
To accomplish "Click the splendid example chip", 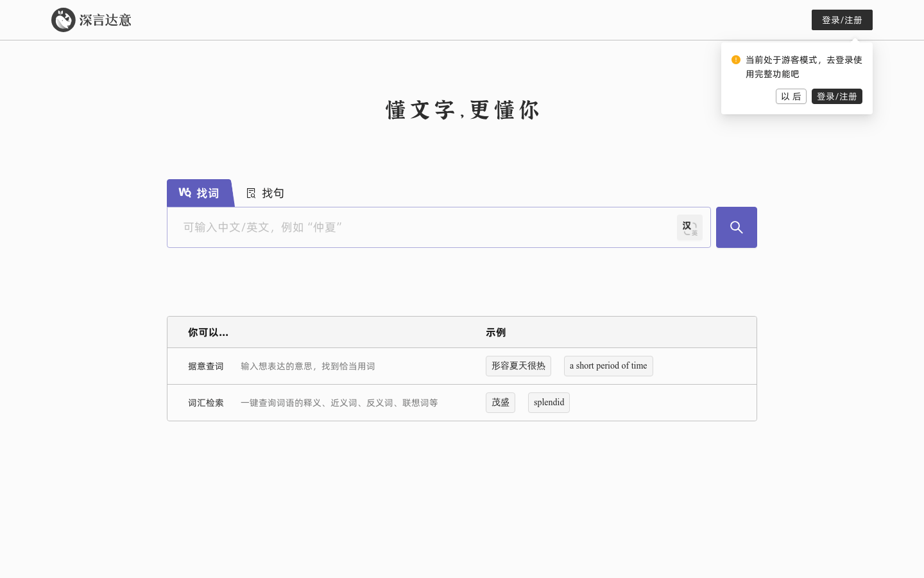I will [549, 402].
